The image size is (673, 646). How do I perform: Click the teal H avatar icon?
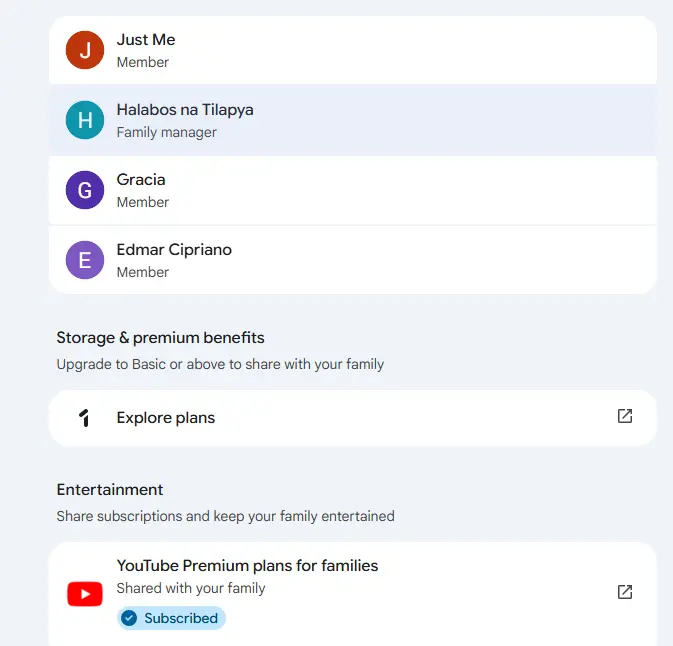pos(85,120)
